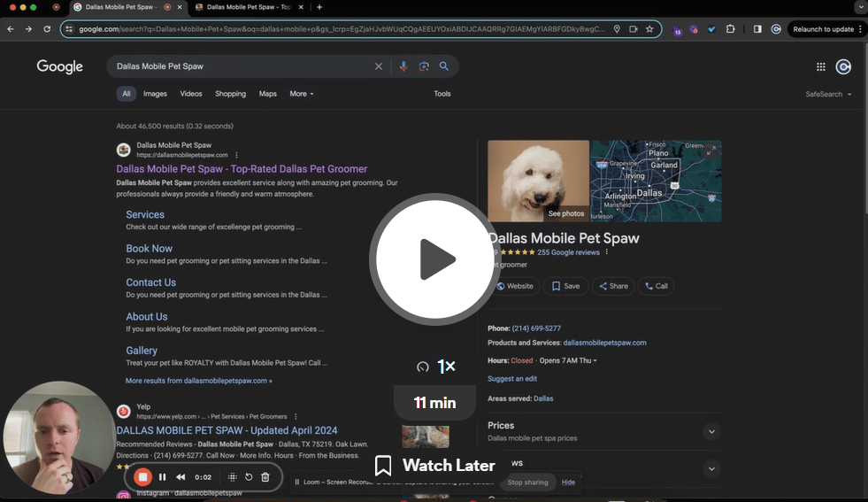This screenshot has height=502, width=868.
Task: Go forward with the browser forward arrow
Action: [28, 29]
